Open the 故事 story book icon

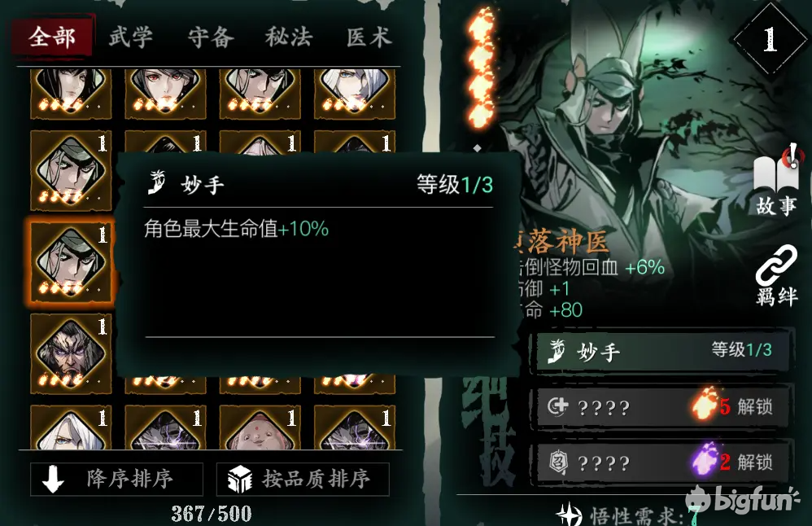(775, 179)
